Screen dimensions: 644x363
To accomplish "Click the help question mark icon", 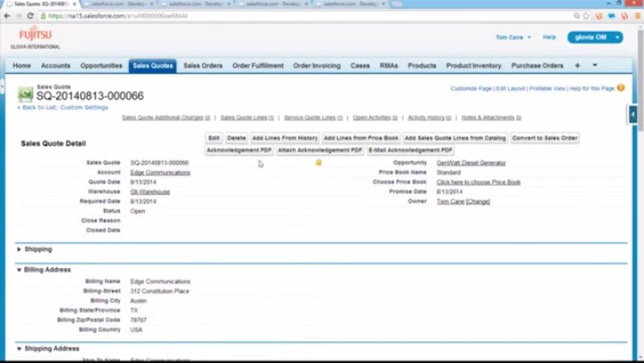I will (621, 88).
